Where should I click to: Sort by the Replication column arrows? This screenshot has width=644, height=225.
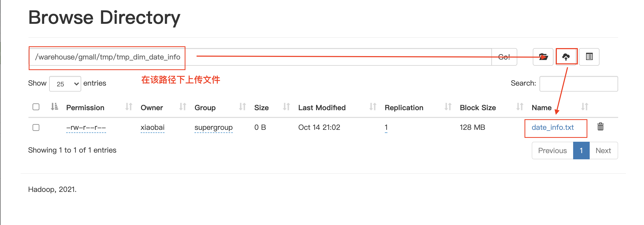(448, 107)
